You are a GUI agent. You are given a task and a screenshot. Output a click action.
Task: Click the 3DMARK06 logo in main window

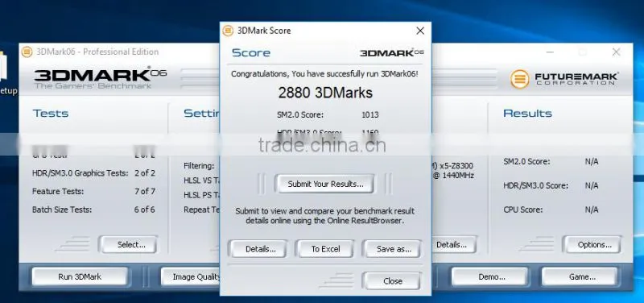pos(100,77)
